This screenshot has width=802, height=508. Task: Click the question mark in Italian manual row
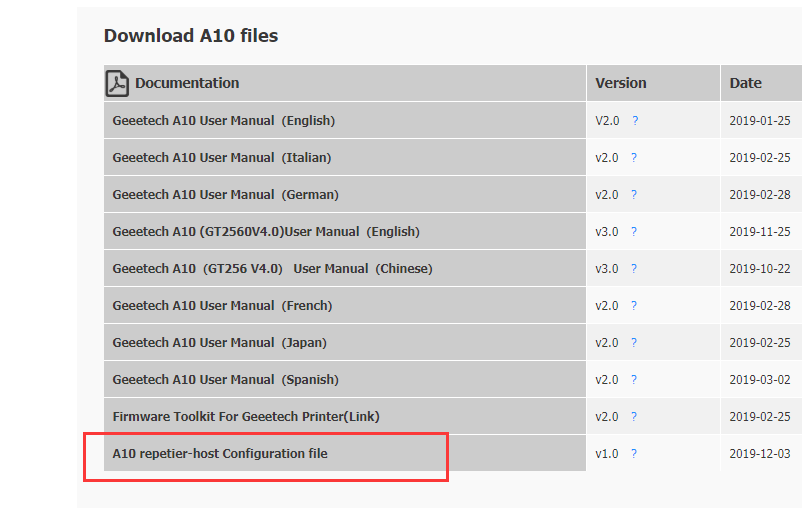[634, 158]
